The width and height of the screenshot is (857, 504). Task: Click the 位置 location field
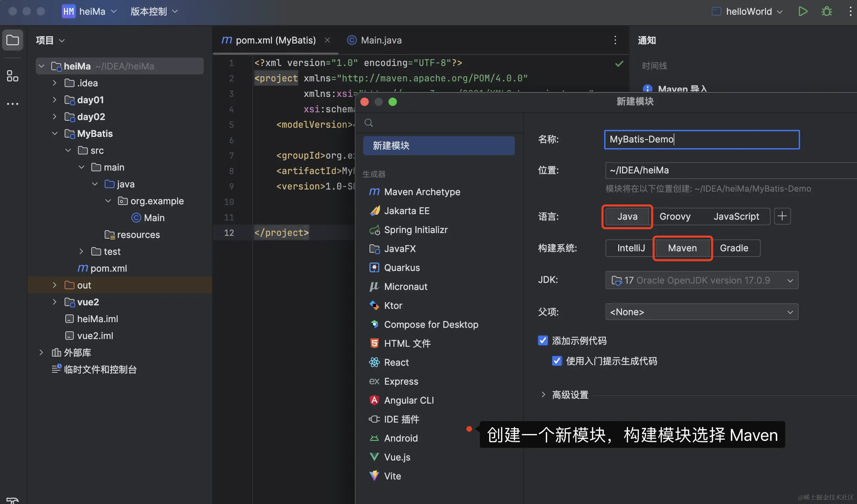731,170
